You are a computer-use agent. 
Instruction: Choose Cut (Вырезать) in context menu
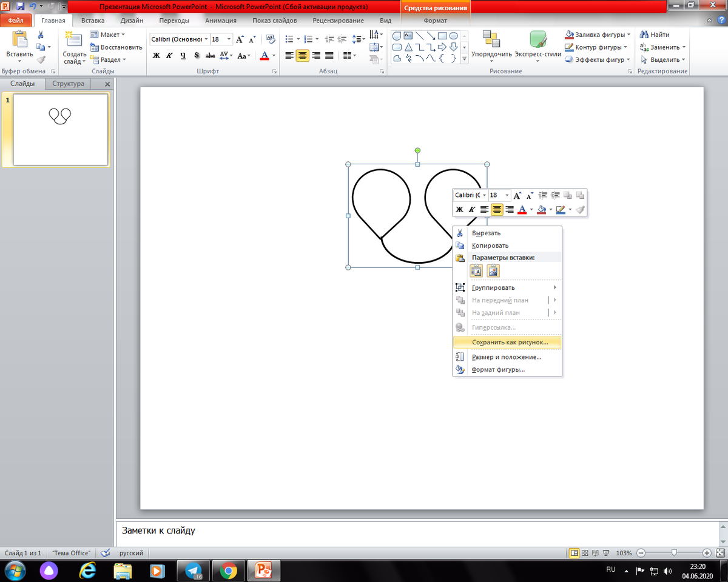[x=508, y=233]
